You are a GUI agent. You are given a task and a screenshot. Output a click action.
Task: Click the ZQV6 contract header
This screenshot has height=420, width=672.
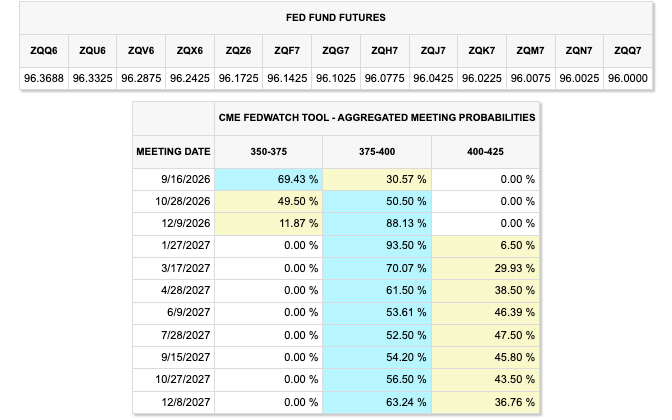(x=141, y=51)
